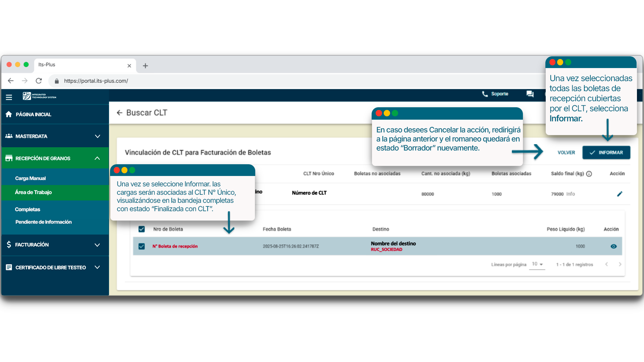The height and width of the screenshot is (362, 644).
Task: Expand the Masterdata menu
Action: pyautogui.click(x=97, y=136)
